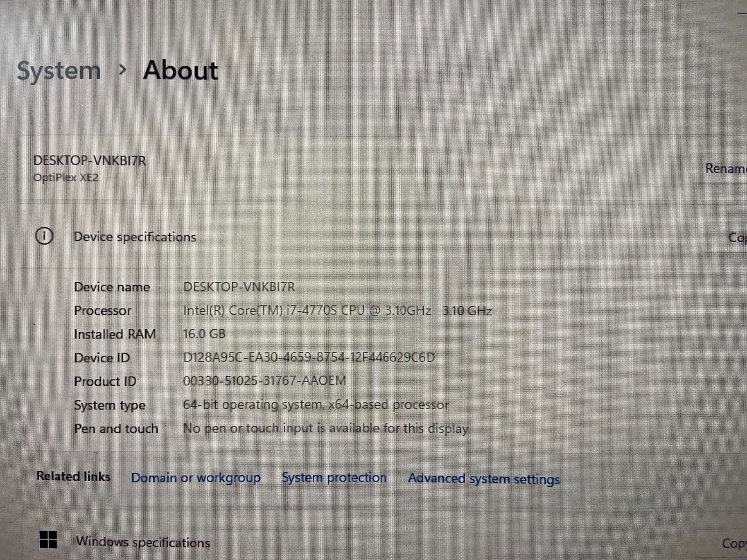The width and height of the screenshot is (747, 560).
Task: Select the No pen or touch input text
Action: click(x=325, y=428)
